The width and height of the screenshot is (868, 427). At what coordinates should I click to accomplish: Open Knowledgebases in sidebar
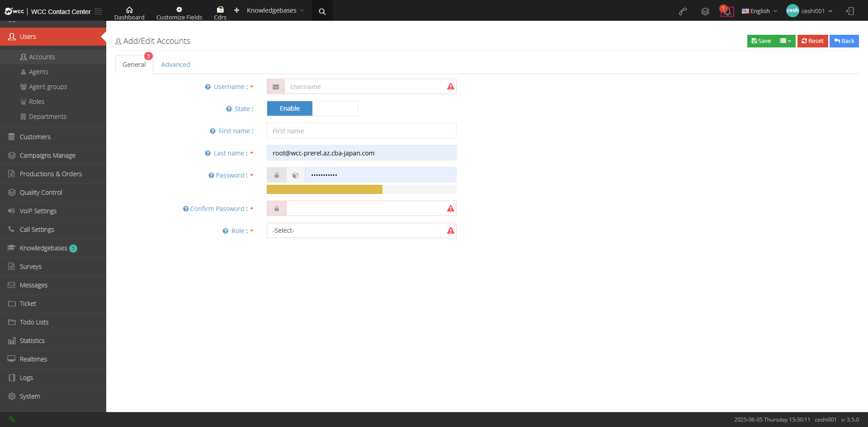pyautogui.click(x=53, y=248)
